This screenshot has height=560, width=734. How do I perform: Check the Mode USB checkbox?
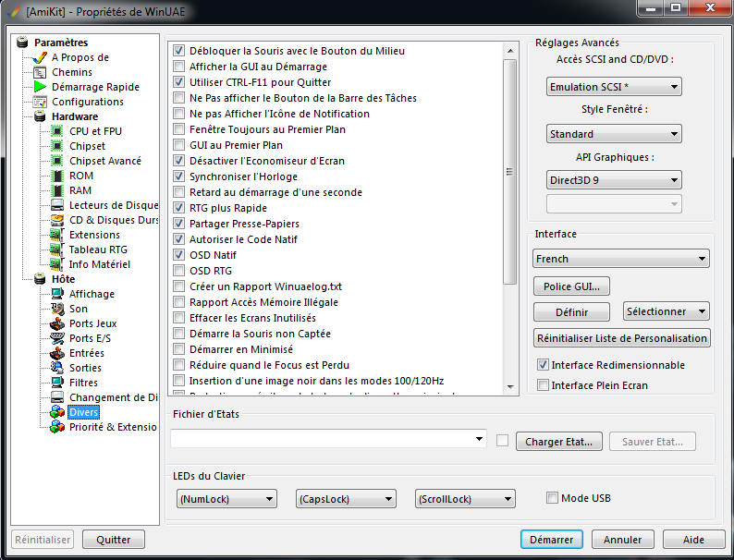pyautogui.click(x=553, y=498)
